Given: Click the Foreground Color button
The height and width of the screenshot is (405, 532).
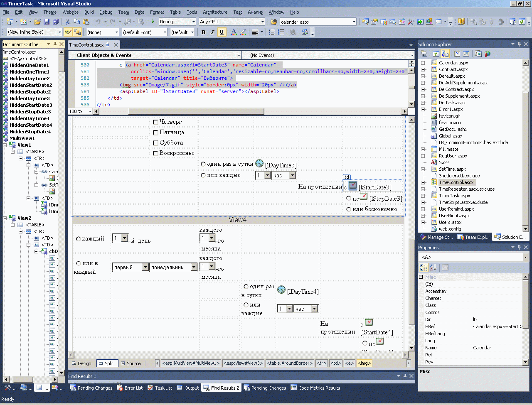Looking at the screenshot, I should [234, 32].
